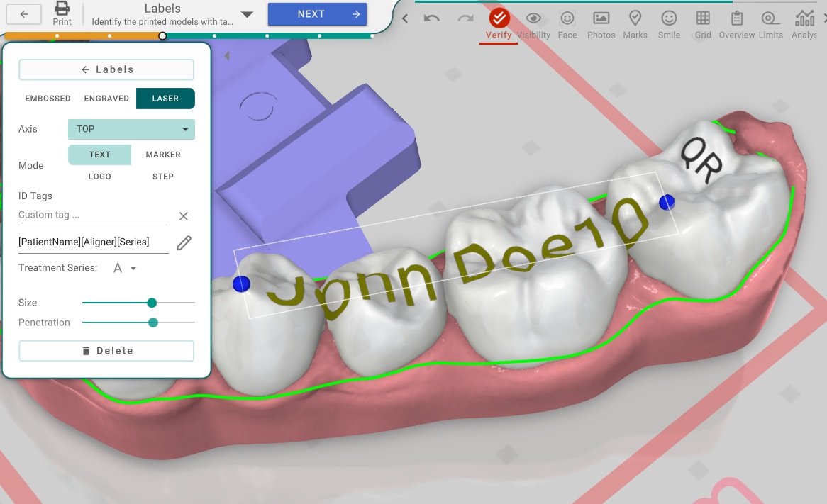Open the Marks tool
Viewport: 827px width, 504px height.
pos(635,24)
